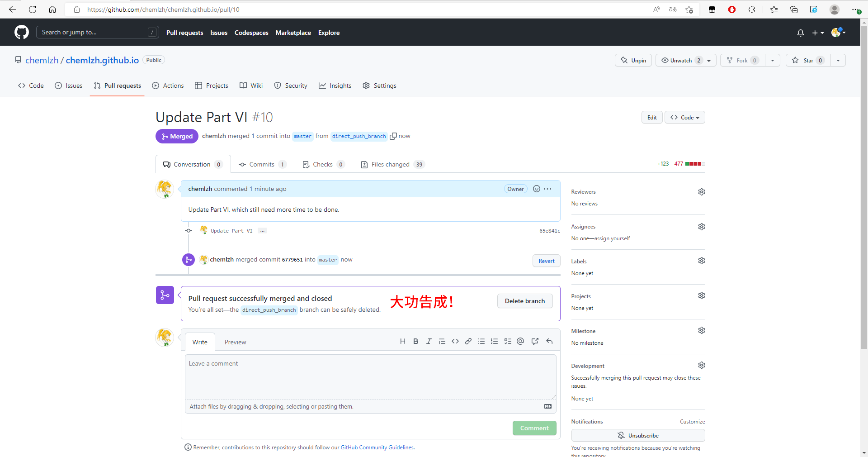The height and width of the screenshot is (457, 868).
Task: Copy the direct_push_branch name to clipboard
Action: [x=393, y=136]
